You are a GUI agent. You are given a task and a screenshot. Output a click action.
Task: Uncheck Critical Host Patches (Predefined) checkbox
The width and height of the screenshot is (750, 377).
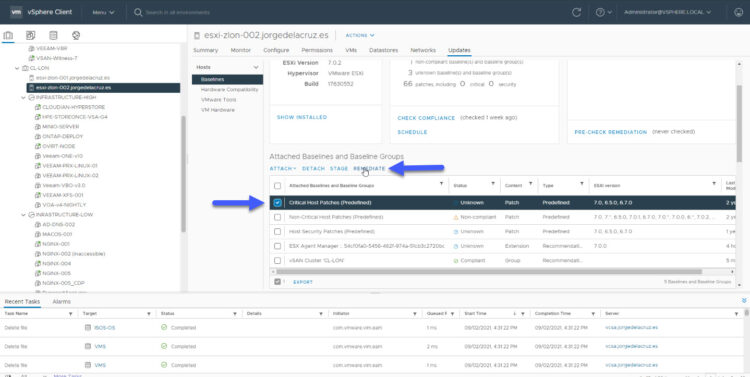click(277, 203)
